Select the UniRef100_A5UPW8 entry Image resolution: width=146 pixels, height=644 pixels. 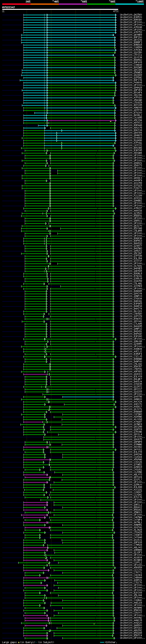pos(131,459)
